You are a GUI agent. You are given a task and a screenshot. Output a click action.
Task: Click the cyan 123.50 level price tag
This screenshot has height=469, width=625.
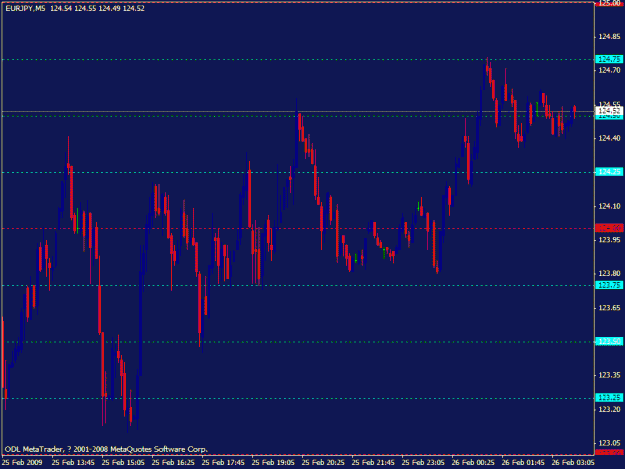609,341
